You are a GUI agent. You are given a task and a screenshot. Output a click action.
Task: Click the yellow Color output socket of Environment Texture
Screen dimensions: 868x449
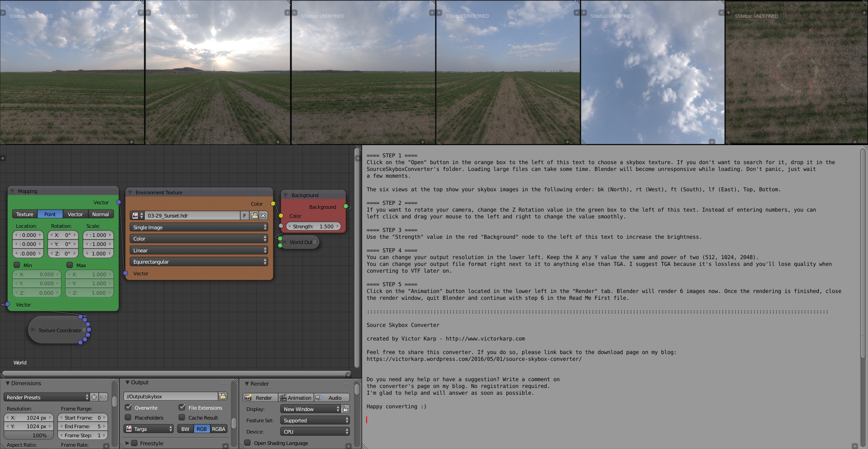click(273, 204)
